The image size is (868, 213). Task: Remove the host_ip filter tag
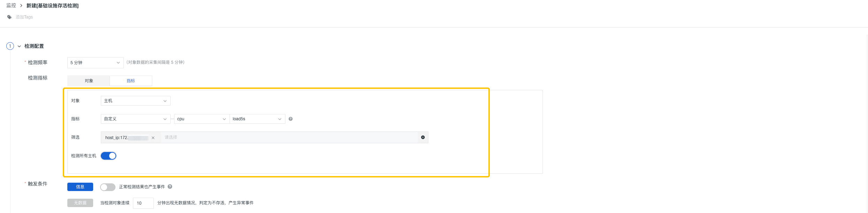[153, 138]
